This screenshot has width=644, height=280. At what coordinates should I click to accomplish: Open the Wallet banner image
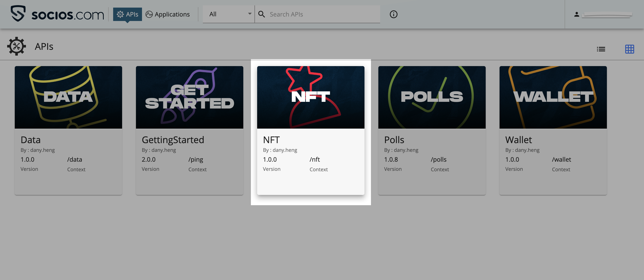pos(553,97)
